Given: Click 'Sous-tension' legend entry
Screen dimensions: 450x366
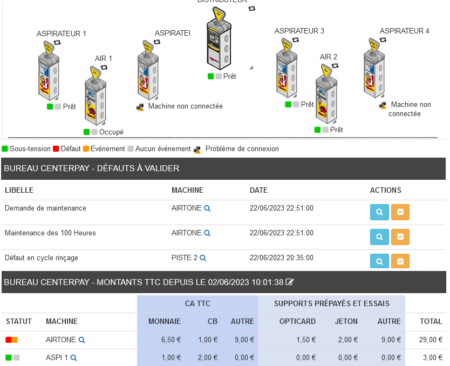Looking at the screenshot, I should coord(26,149).
